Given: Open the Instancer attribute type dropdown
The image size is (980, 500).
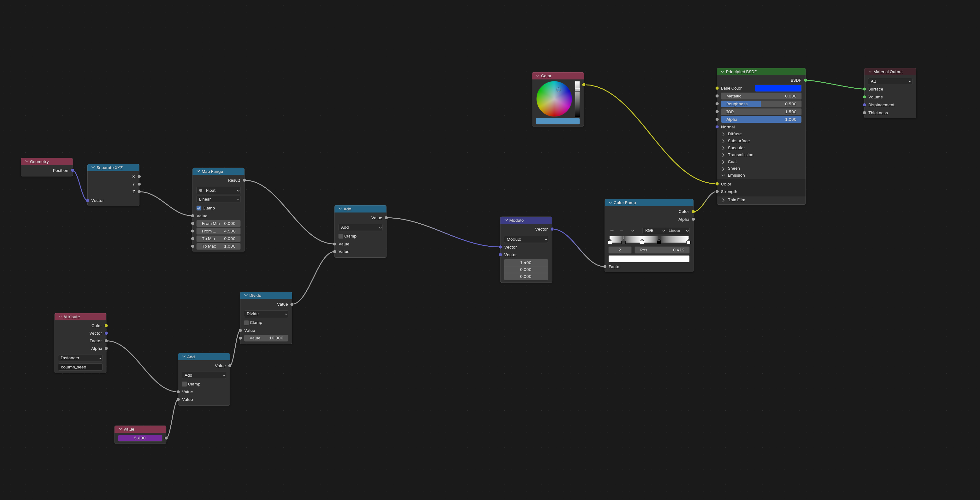Looking at the screenshot, I should point(81,358).
